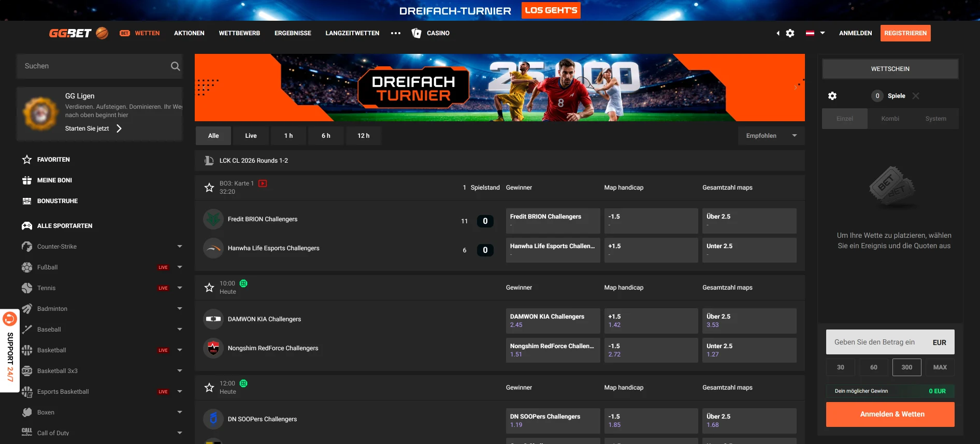Open the Aktionen menu

point(189,33)
